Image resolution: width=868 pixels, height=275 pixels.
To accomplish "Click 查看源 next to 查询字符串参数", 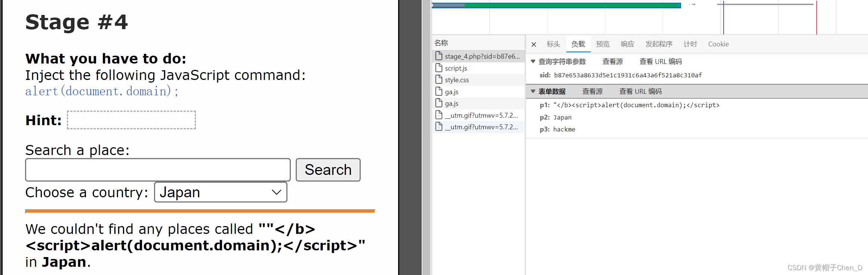I will click(613, 61).
